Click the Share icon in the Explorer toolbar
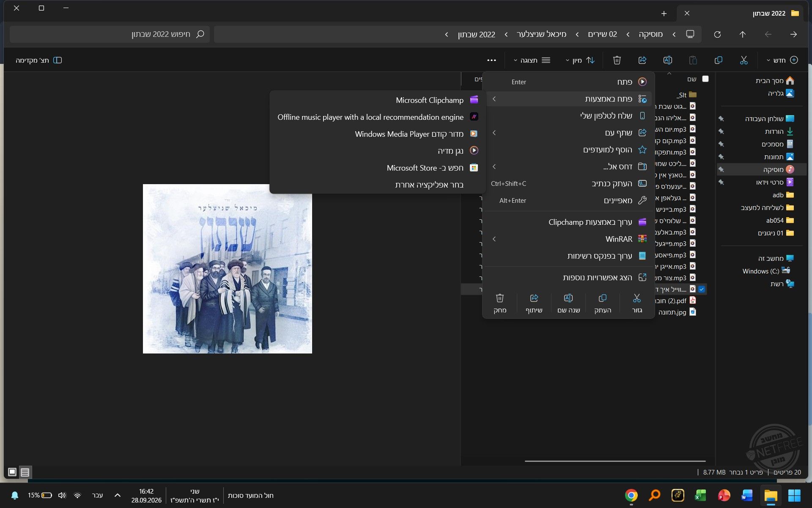The width and height of the screenshot is (812, 508). (642, 60)
